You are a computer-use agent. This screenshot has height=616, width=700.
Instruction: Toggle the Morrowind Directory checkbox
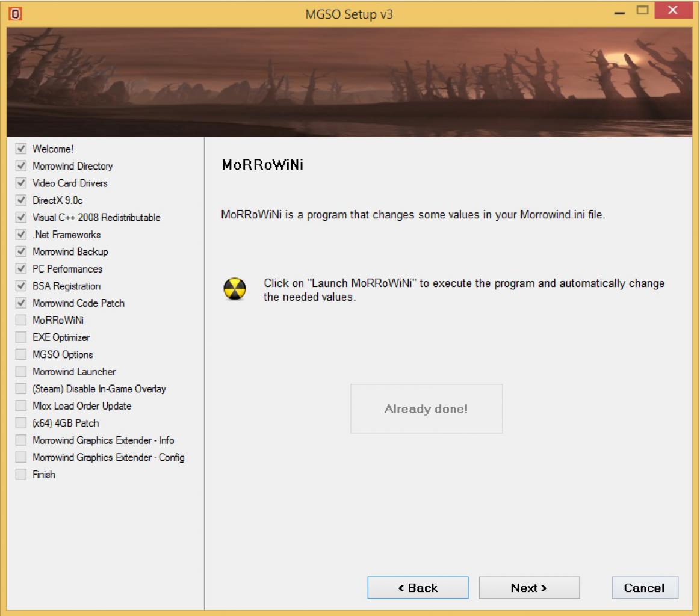(x=21, y=165)
